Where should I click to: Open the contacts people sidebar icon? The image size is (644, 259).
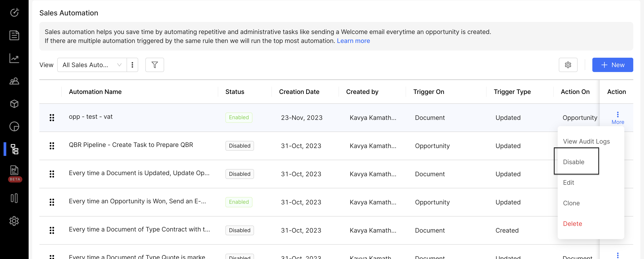click(x=14, y=81)
